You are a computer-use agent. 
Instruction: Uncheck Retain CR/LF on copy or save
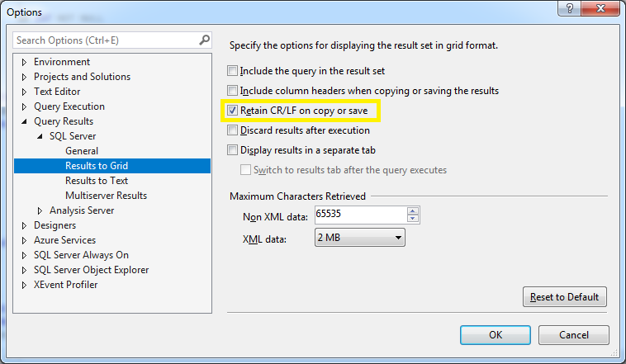pyautogui.click(x=233, y=111)
